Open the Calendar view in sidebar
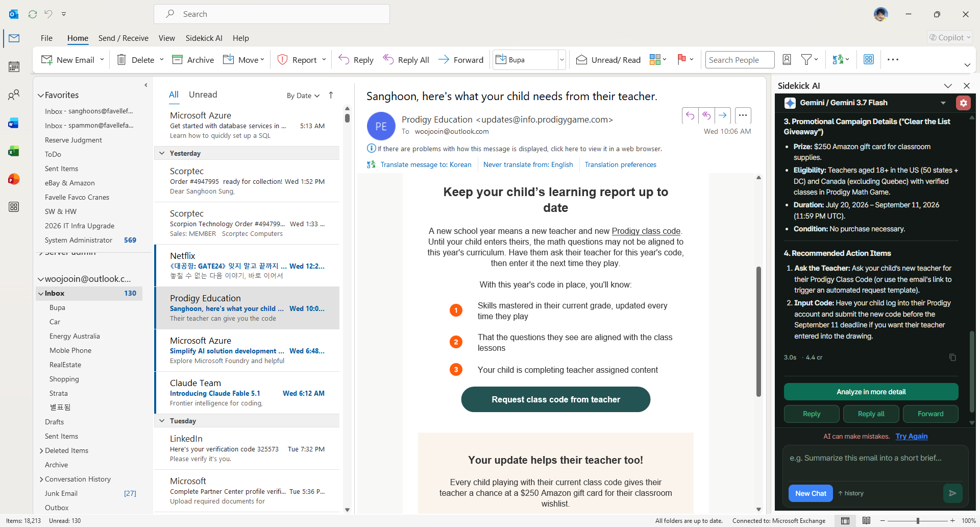The height and width of the screenshot is (527, 980). [x=14, y=66]
